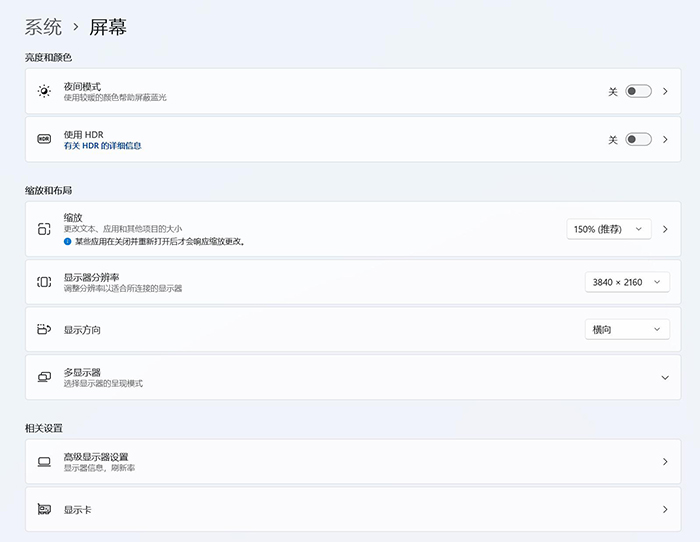
Task: Click the display resolution icon
Action: coord(43,282)
